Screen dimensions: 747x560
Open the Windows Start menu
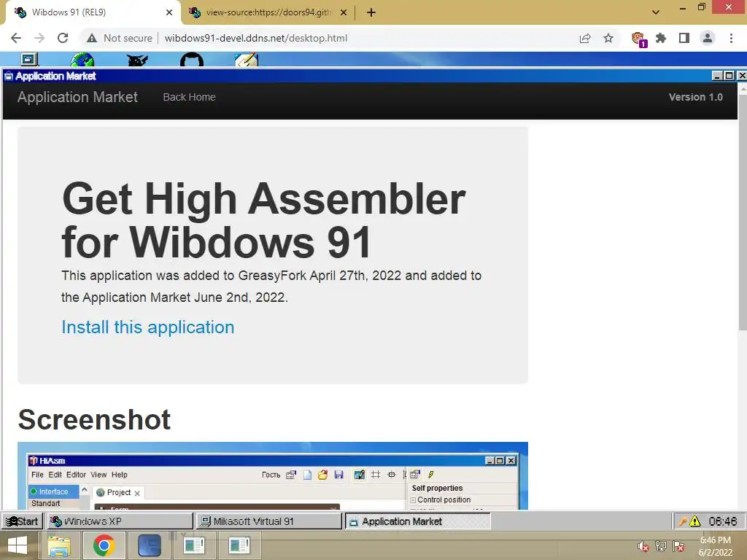click(x=18, y=545)
